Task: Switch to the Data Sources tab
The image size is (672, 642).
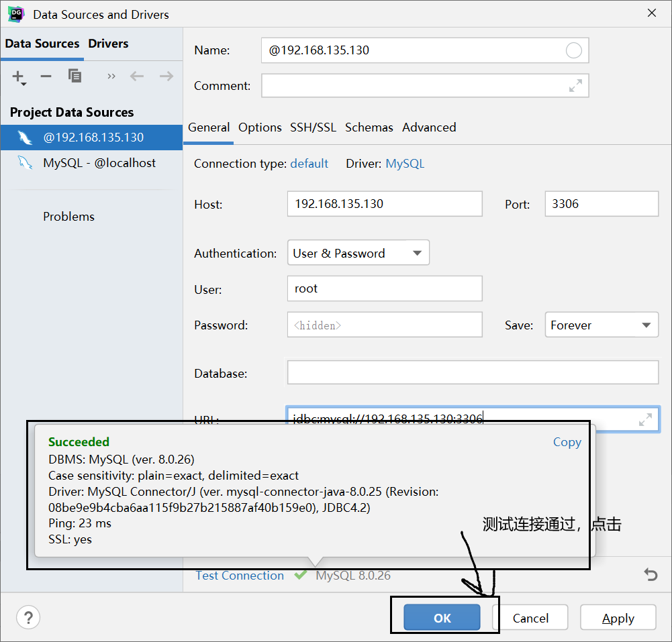Action: 42,43
